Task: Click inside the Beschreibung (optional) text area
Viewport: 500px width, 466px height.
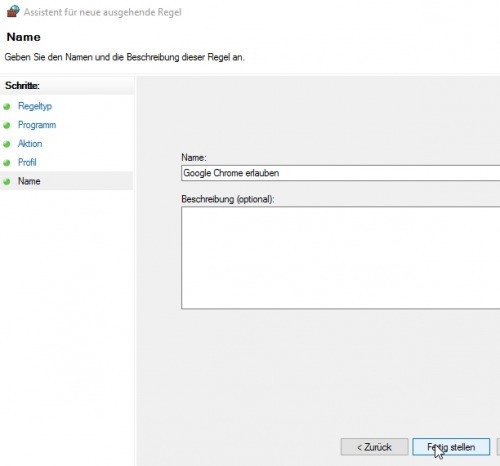Action: click(340, 258)
